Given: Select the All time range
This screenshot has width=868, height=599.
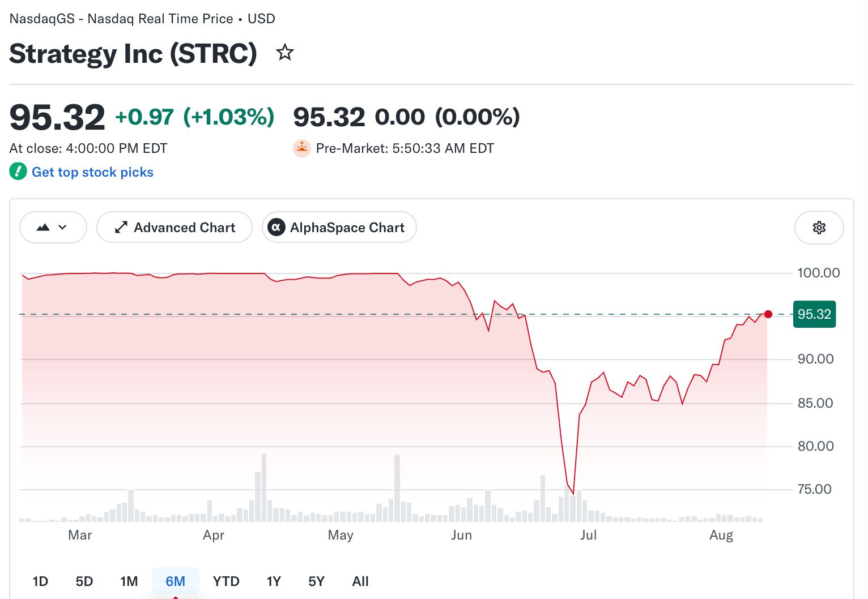Looking at the screenshot, I should (x=360, y=581).
